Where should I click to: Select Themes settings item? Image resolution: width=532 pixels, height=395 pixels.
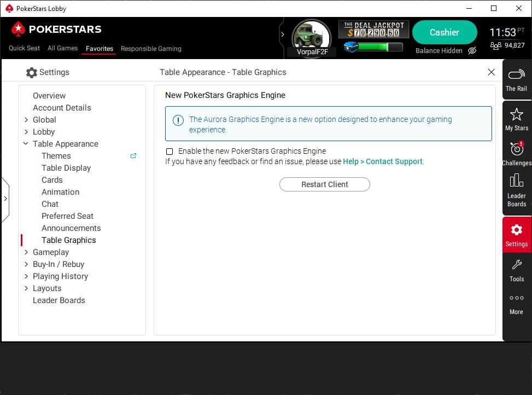pyautogui.click(x=56, y=156)
